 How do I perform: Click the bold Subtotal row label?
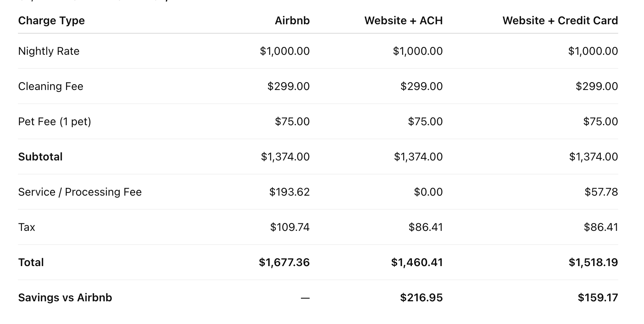(40, 157)
